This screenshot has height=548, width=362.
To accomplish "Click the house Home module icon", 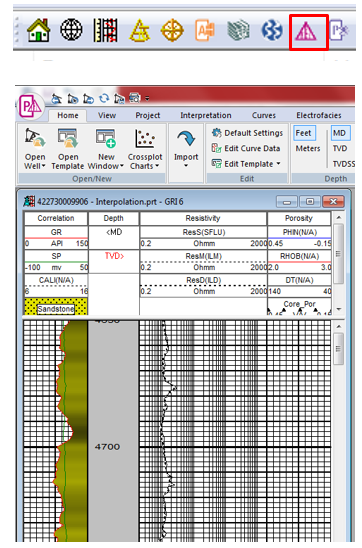I will click(38, 30).
